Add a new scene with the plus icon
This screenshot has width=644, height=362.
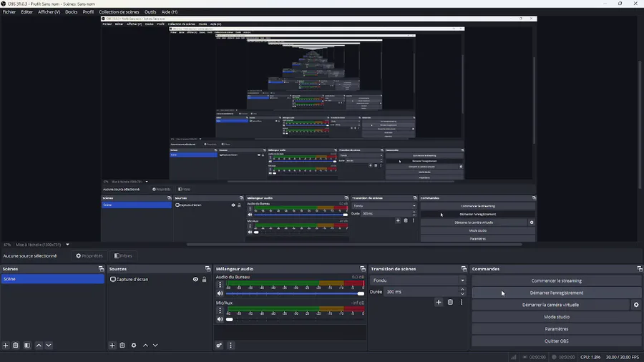(x=6, y=345)
